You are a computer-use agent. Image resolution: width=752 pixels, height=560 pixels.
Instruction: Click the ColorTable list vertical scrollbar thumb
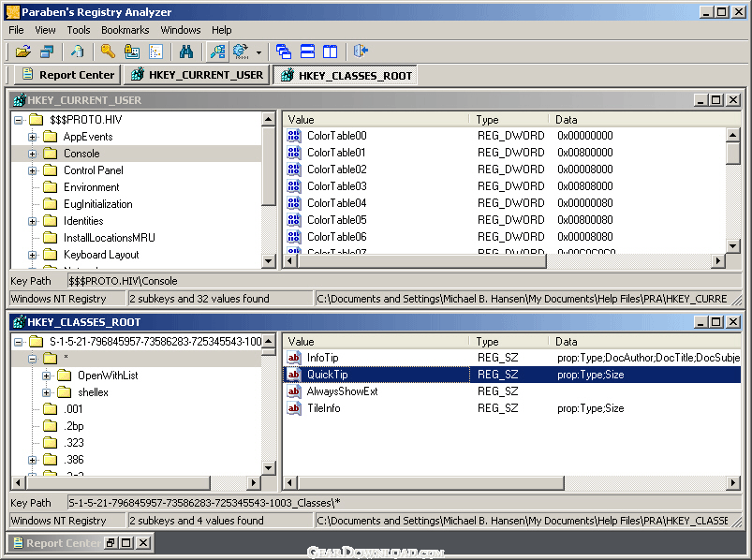click(x=732, y=154)
